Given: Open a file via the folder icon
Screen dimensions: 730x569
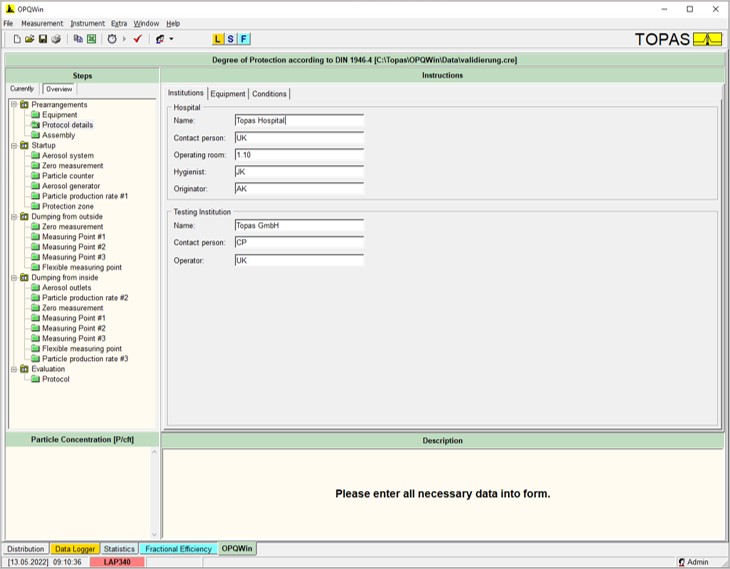Looking at the screenshot, I should point(29,39).
